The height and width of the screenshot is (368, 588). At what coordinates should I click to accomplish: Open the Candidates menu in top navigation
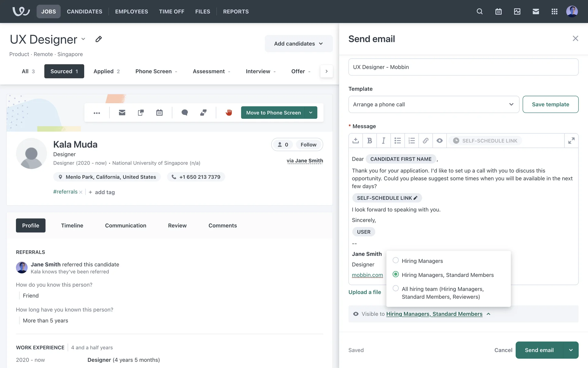click(x=85, y=12)
